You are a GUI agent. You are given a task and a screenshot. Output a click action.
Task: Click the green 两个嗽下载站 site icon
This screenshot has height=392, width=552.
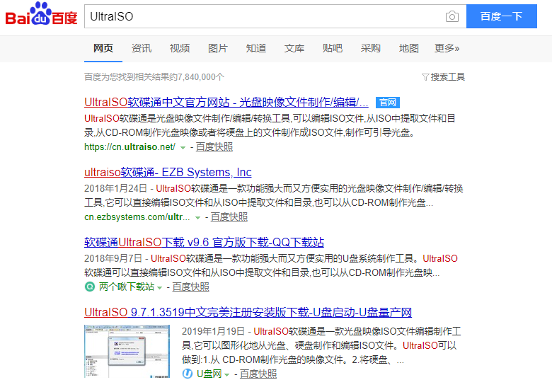coord(90,287)
